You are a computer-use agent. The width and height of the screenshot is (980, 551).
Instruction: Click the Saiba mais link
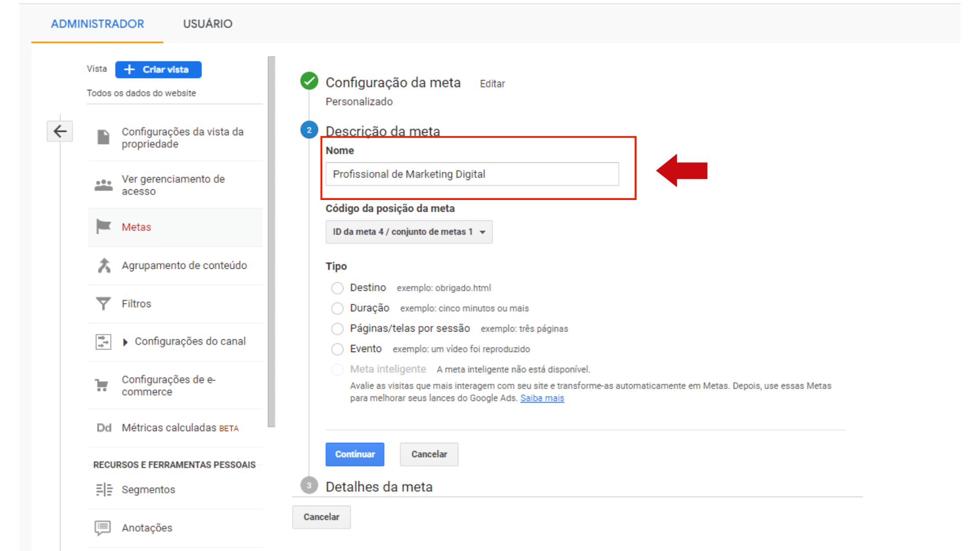pyautogui.click(x=542, y=398)
